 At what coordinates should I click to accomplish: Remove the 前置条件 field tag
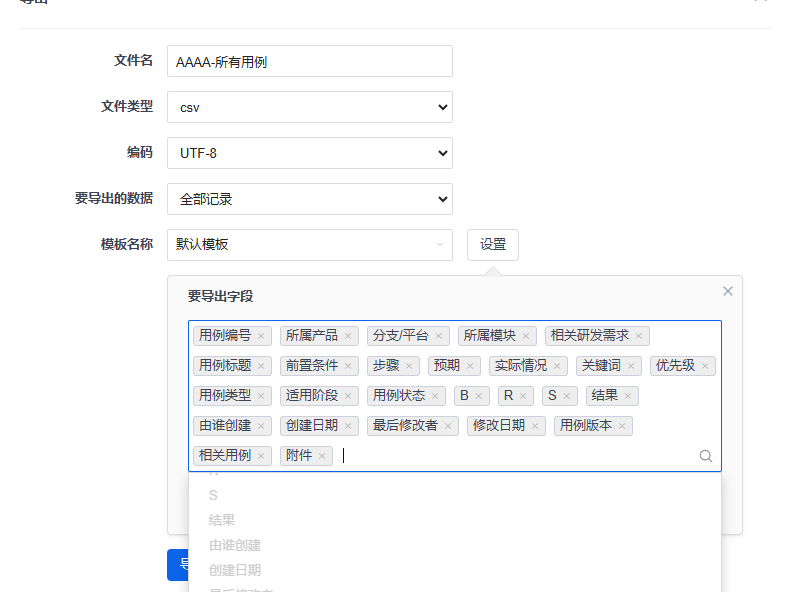pyautogui.click(x=348, y=366)
